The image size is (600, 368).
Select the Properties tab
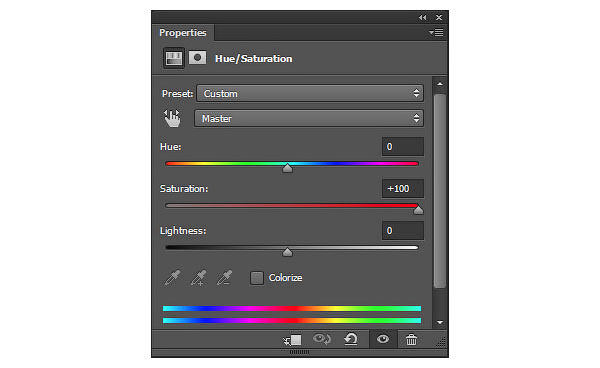(183, 33)
